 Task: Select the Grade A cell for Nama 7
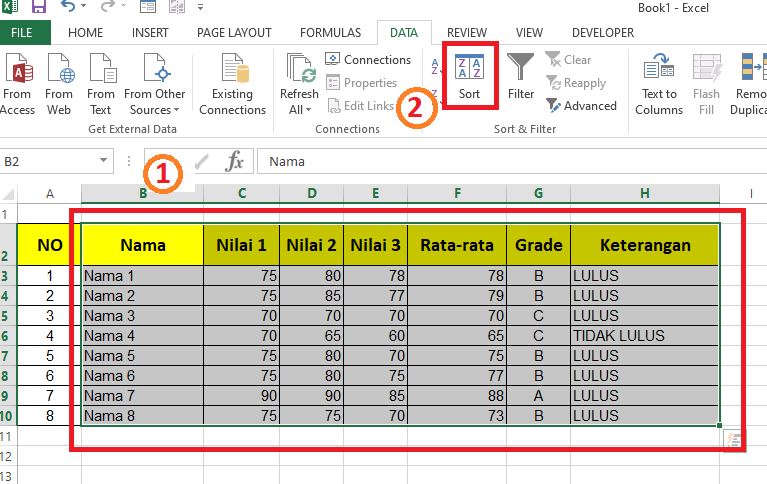tap(539, 395)
